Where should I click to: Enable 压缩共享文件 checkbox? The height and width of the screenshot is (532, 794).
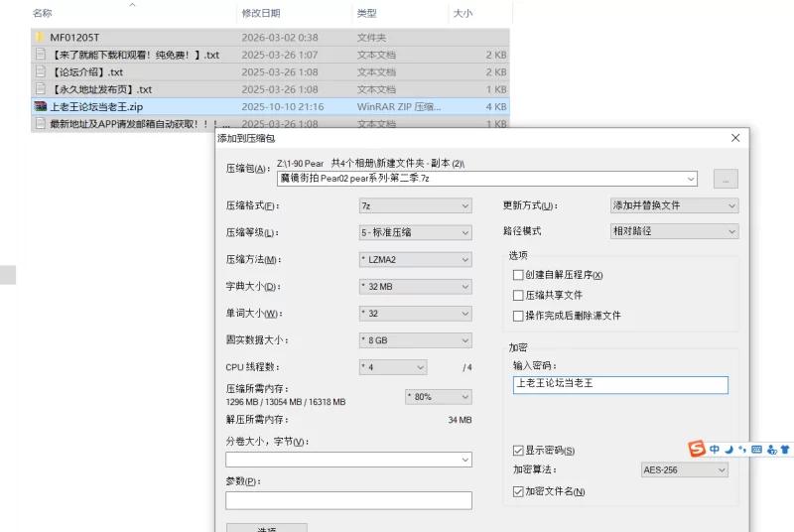pyautogui.click(x=518, y=295)
